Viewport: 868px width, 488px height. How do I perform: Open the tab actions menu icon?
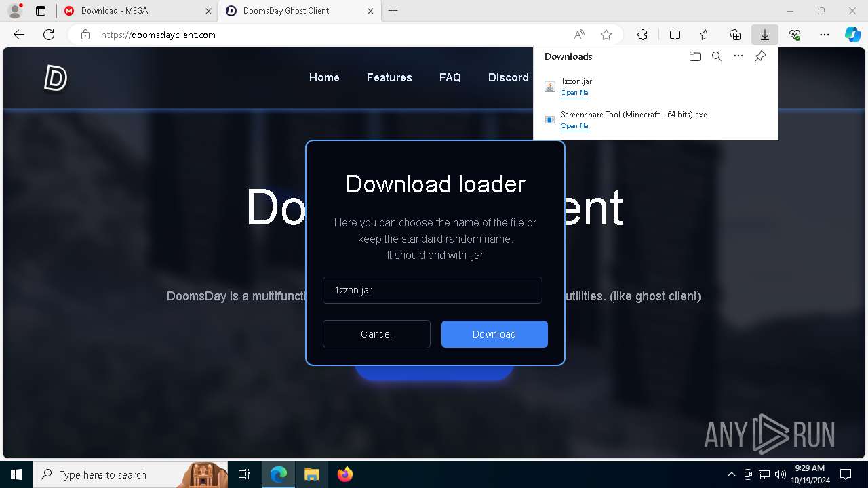click(41, 11)
